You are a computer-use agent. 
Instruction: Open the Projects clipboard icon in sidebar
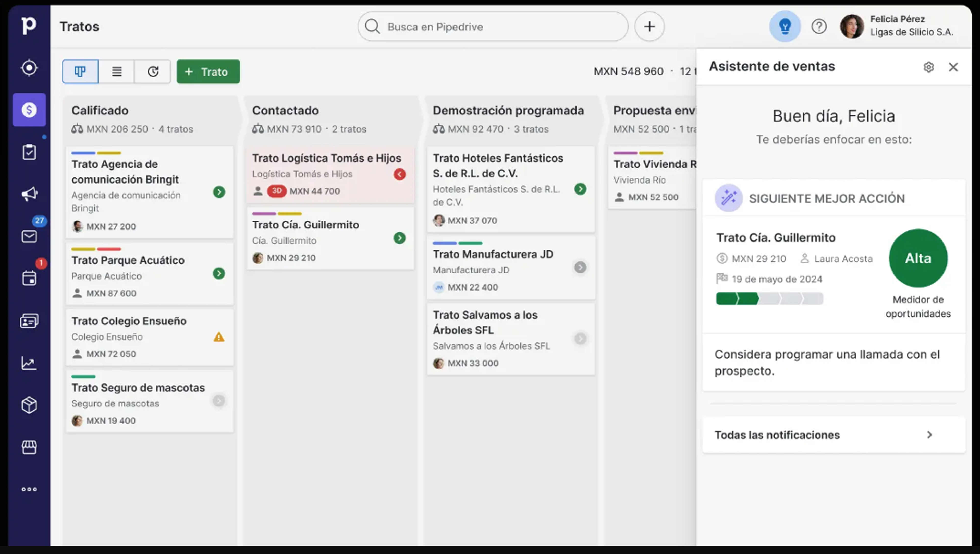pos(29,152)
